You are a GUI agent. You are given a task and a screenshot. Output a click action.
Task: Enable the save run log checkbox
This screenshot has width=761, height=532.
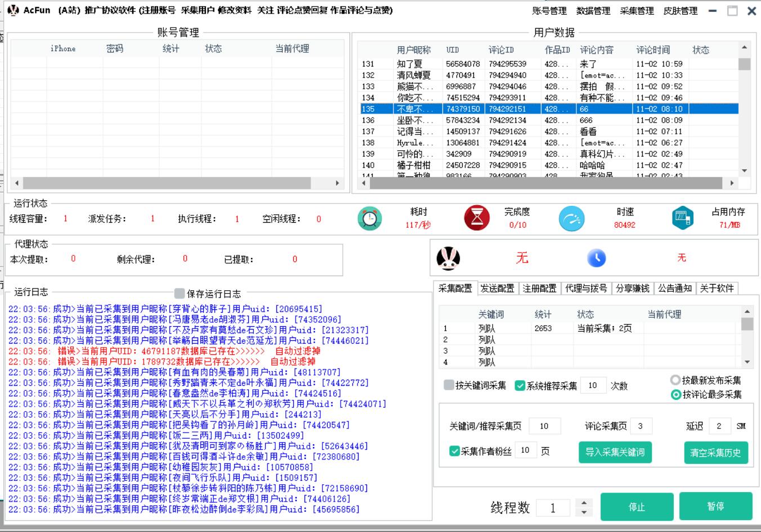[x=180, y=294]
